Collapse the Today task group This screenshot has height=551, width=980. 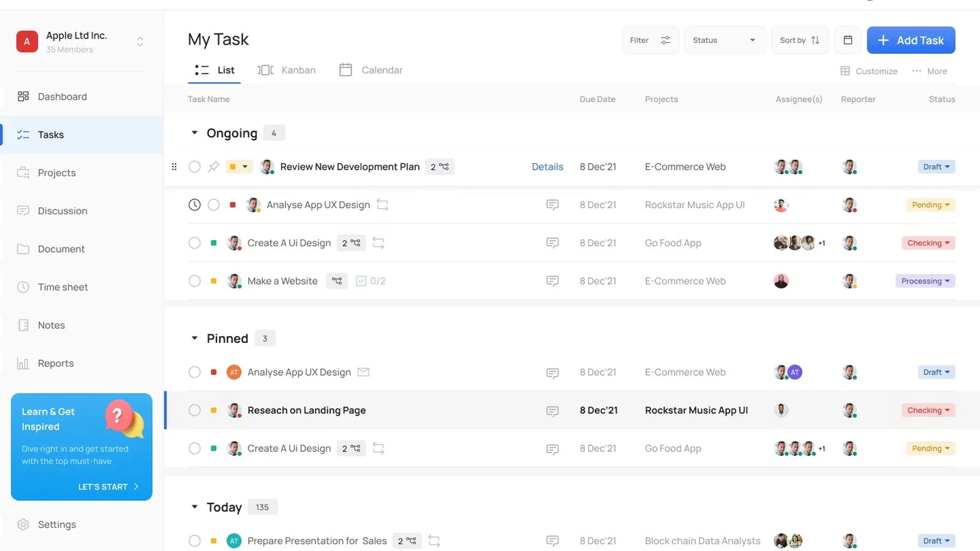click(194, 507)
